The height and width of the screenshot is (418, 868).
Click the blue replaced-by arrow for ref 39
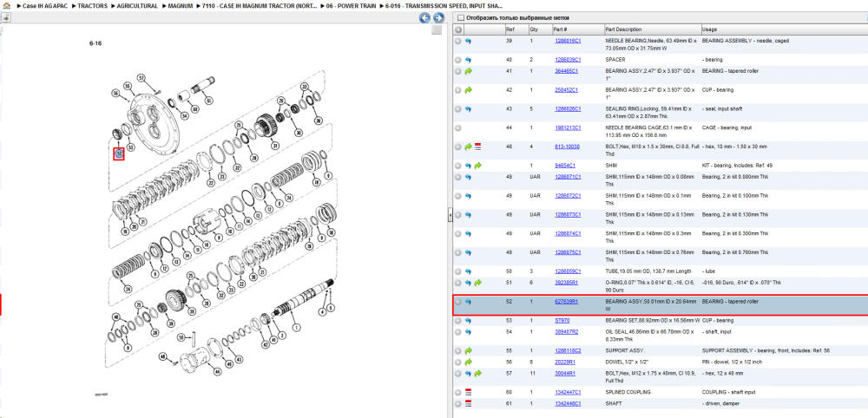469,42
